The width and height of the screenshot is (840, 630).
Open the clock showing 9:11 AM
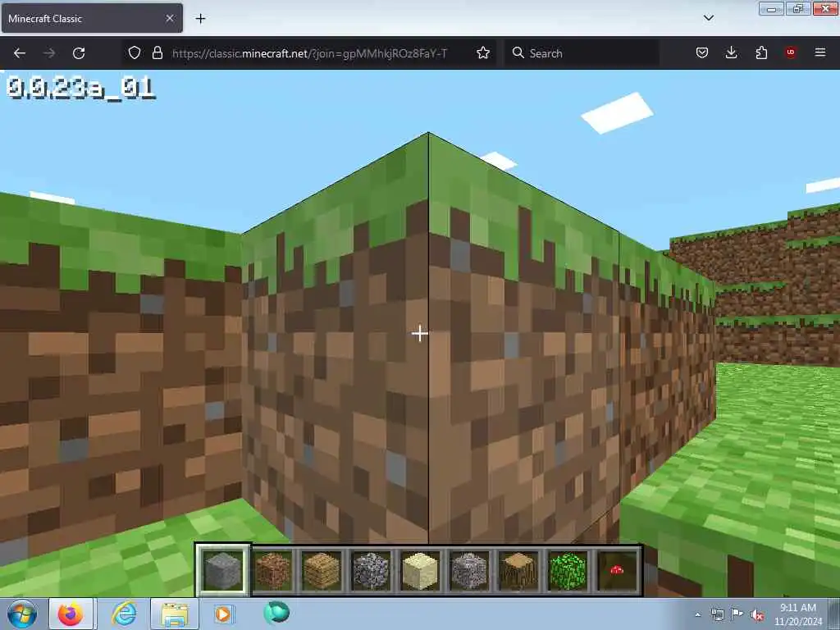point(798,614)
